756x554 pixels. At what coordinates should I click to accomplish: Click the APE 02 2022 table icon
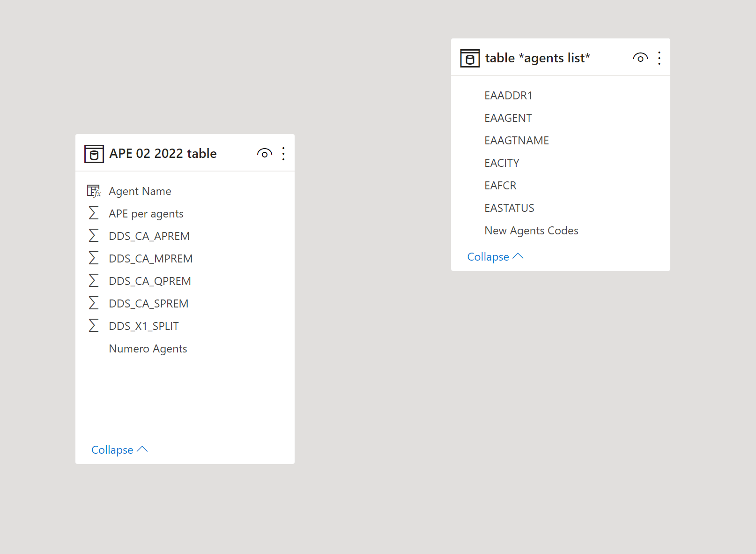coord(94,154)
